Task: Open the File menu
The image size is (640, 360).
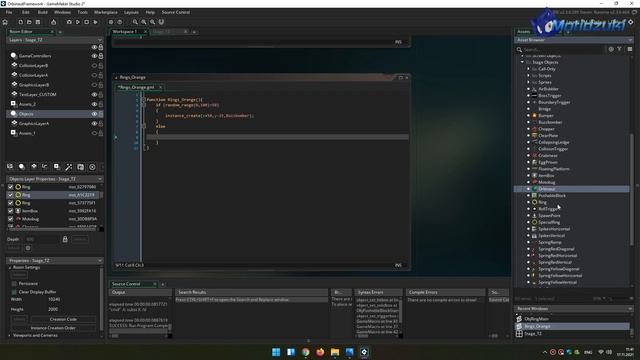Action: (9, 12)
